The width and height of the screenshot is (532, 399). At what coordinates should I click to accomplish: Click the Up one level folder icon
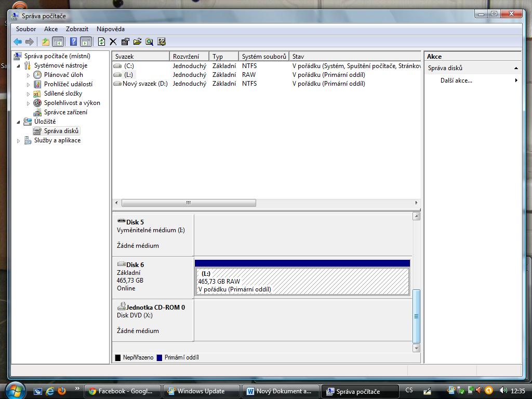(46, 42)
